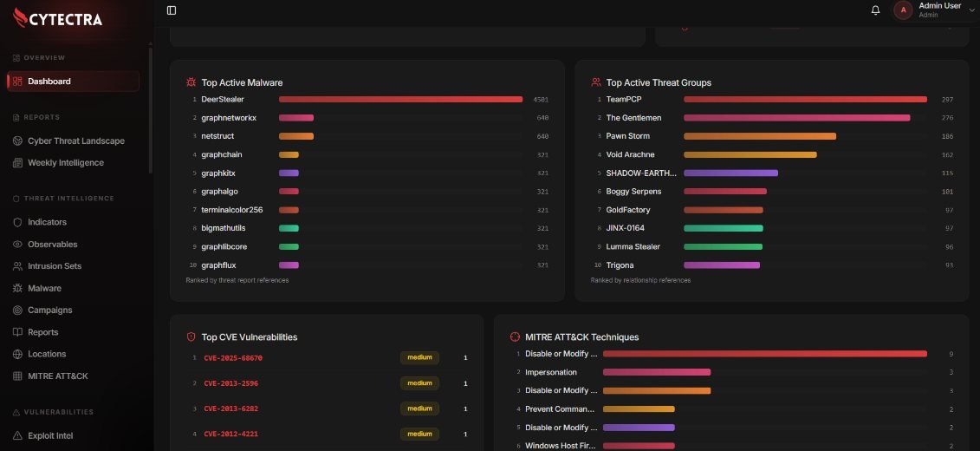This screenshot has height=451, width=980.
Task: Click the Reports section header icon
Action: click(x=16, y=117)
